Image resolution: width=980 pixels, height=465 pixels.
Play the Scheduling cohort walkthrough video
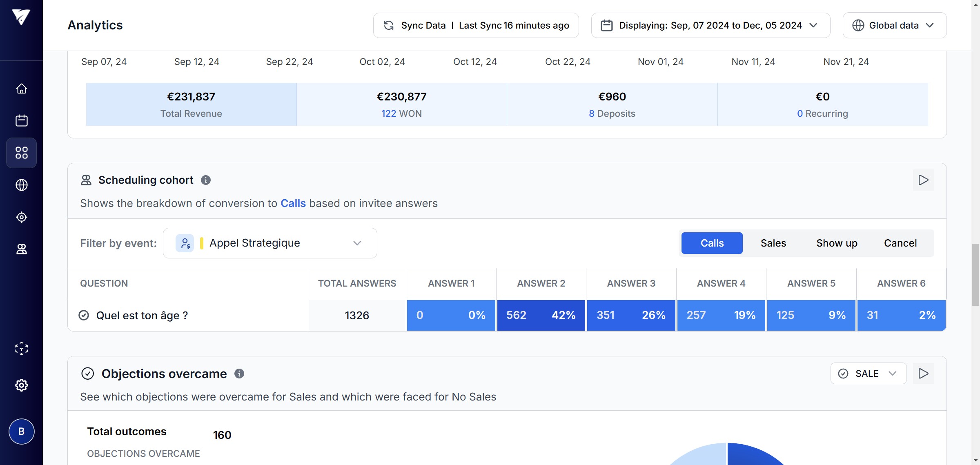923,180
